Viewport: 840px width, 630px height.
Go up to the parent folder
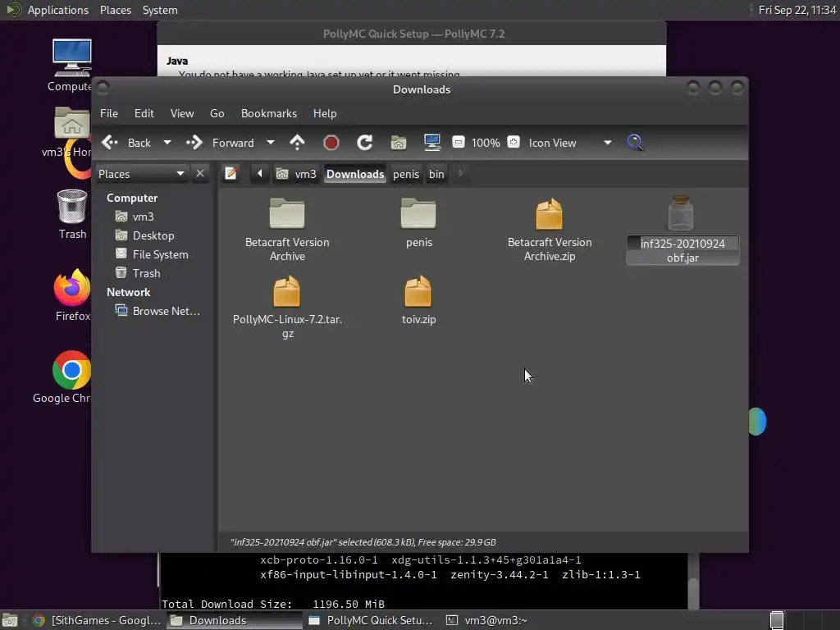pos(297,143)
